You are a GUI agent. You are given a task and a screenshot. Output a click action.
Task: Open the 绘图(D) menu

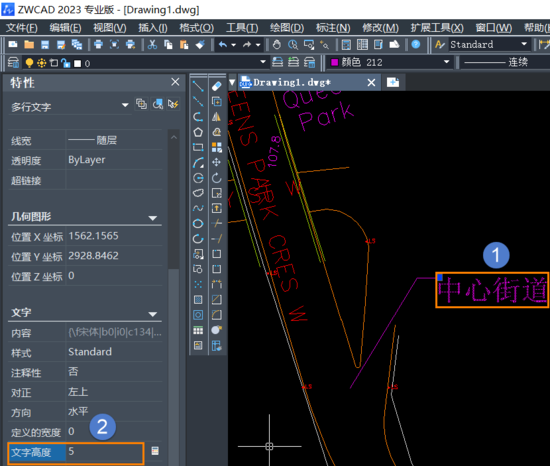point(287,27)
